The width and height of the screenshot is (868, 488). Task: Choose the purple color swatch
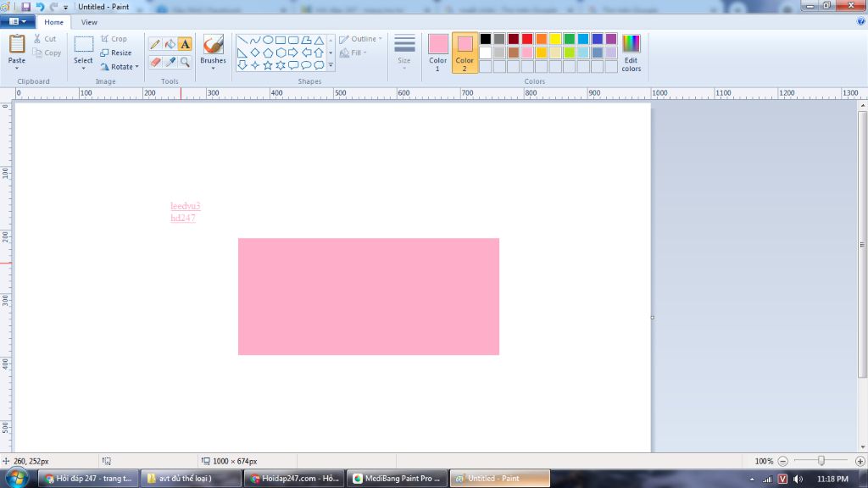[611, 39]
